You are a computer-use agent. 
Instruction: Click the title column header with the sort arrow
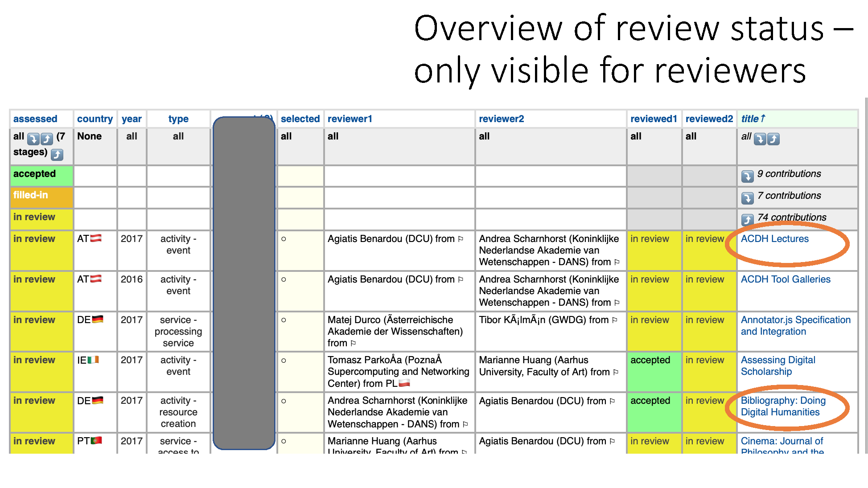[x=753, y=119]
